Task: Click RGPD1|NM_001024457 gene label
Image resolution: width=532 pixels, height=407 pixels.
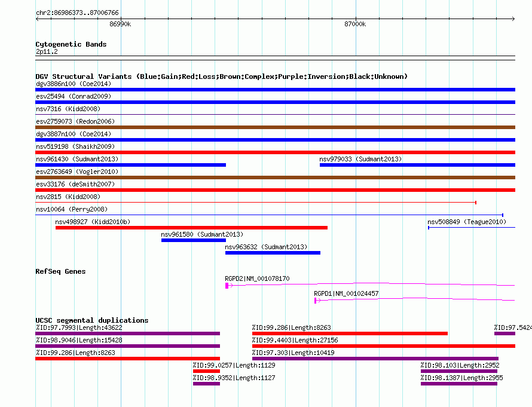Action: pyautogui.click(x=346, y=293)
